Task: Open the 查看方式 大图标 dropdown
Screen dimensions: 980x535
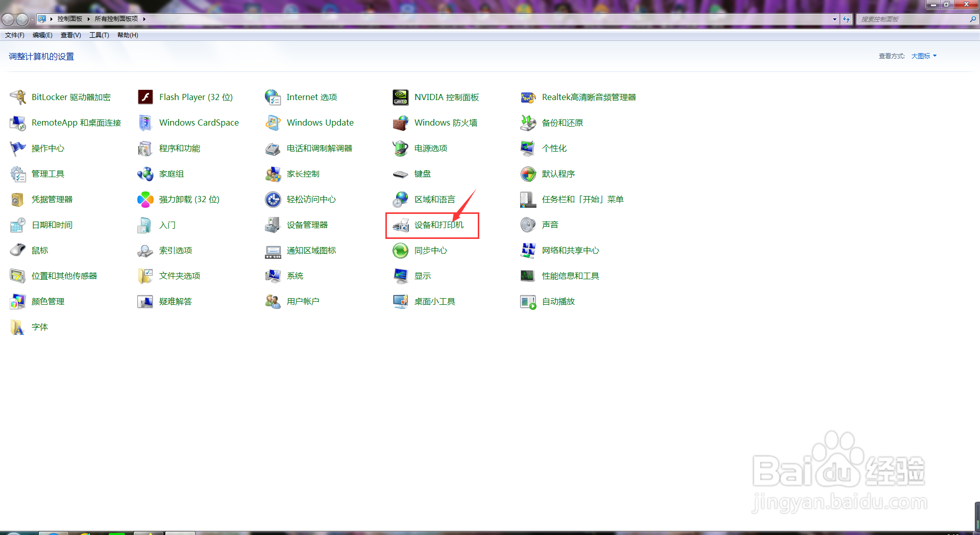Action: (x=923, y=56)
